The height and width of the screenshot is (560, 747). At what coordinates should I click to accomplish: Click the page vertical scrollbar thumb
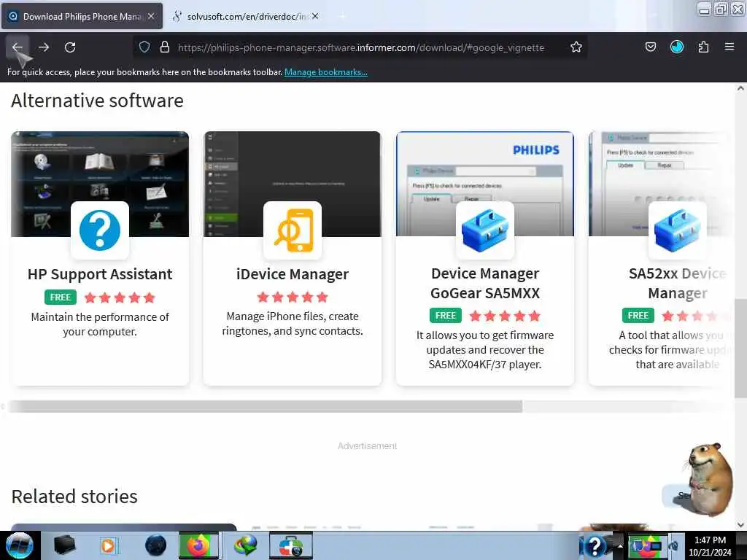[x=740, y=348]
